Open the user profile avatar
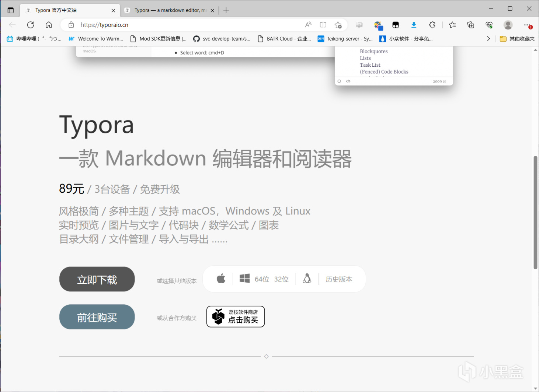 click(508, 25)
